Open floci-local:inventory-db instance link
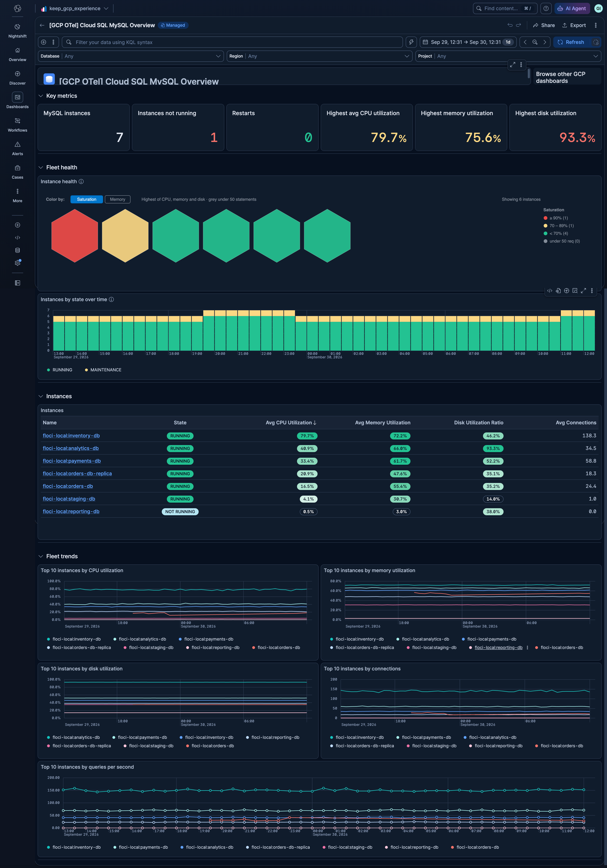The height and width of the screenshot is (868, 607). (71, 436)
